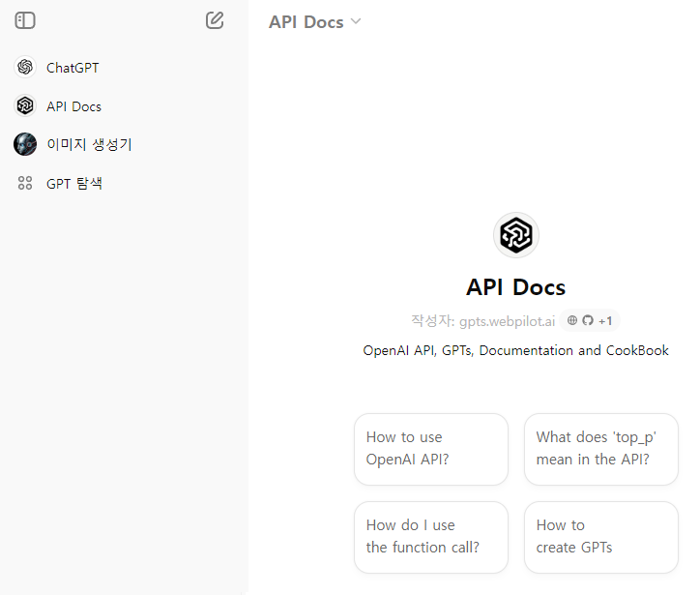Click the gpts.webpilot.ai author link
Image resolution: width=700 pixels, height=595 pixels.
click(508, 321)
